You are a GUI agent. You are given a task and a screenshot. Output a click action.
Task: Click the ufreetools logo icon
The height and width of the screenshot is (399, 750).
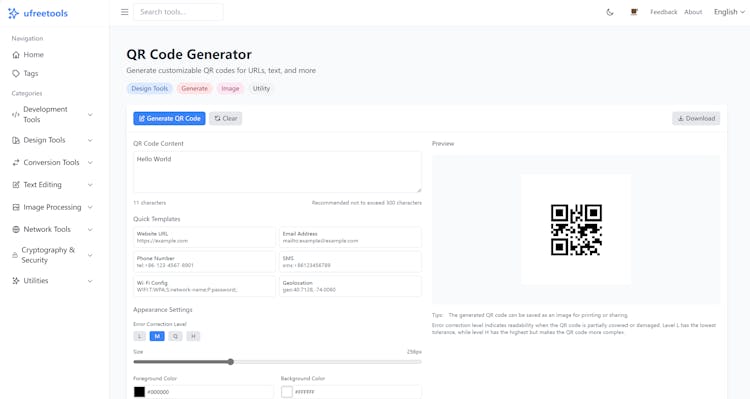[13, 13]
